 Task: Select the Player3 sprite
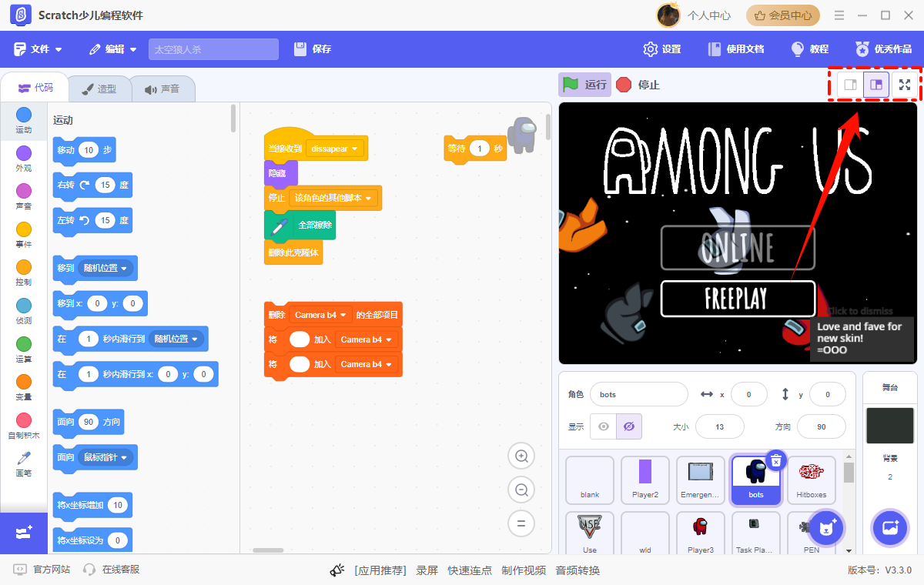(701, 533)
